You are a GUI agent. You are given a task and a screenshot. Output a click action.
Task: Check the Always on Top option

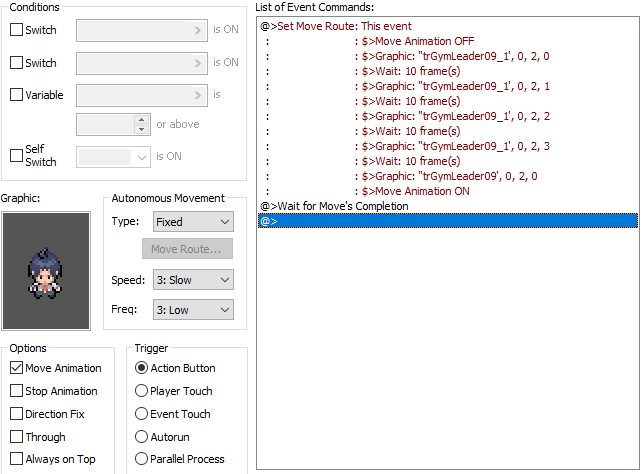tap(17, 460)
